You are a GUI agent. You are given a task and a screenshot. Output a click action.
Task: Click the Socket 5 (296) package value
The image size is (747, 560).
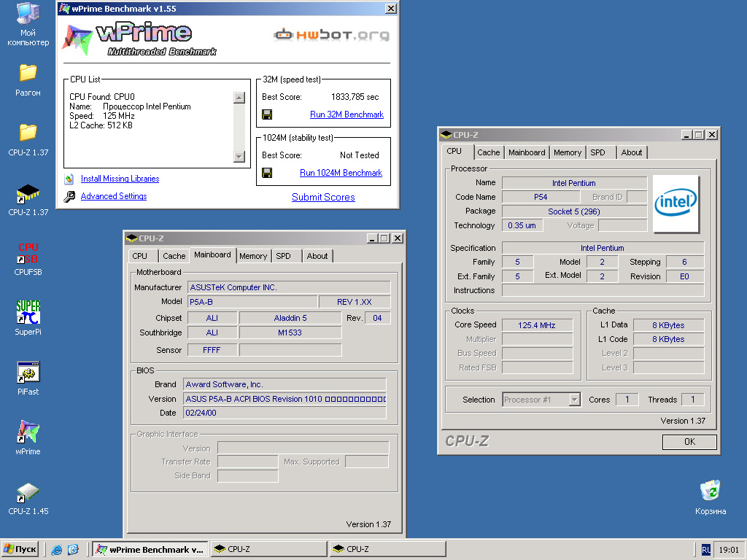[574, 211]
